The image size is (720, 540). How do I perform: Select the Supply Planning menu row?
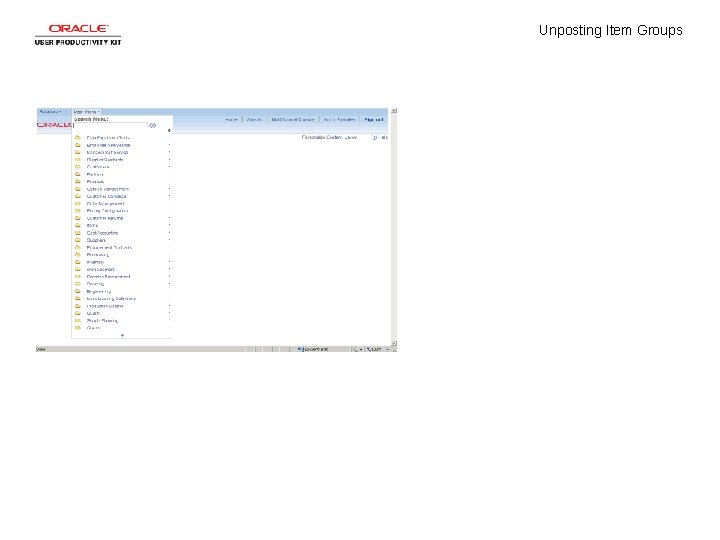click(122, 321)
